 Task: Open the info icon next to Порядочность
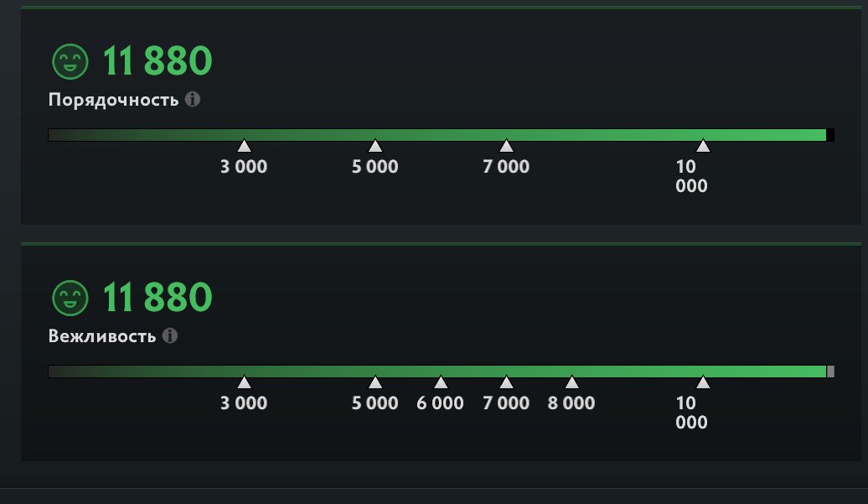coord(193,100)
